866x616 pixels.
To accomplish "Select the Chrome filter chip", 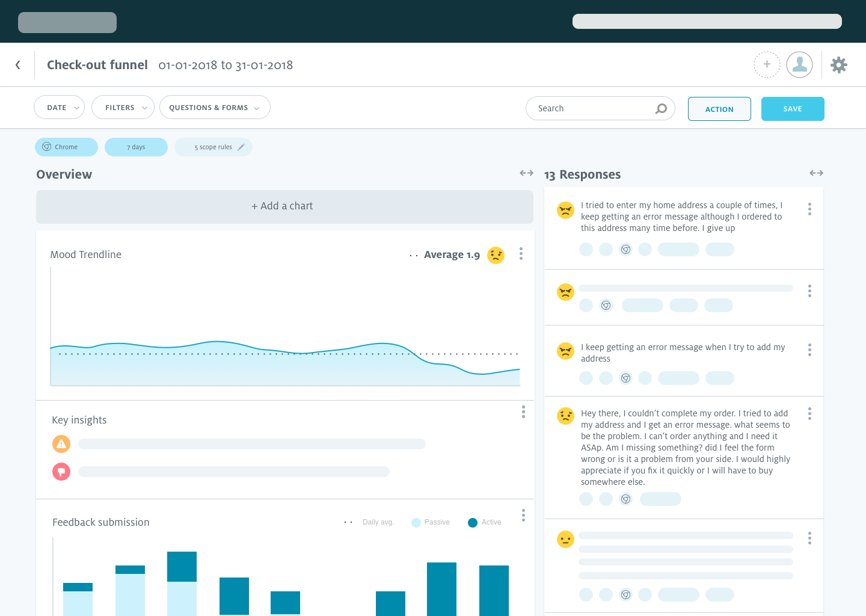I will pos(66,147).
